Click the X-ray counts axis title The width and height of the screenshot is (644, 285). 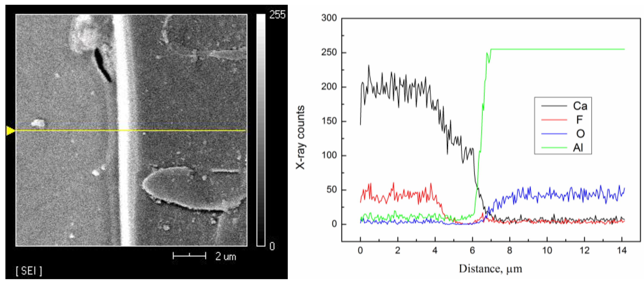300,137
